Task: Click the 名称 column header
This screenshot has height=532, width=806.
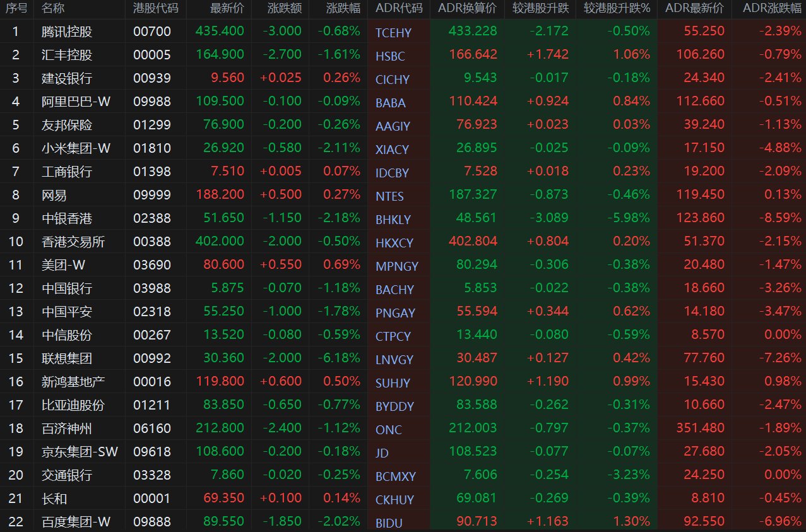Action: [53, 9]
